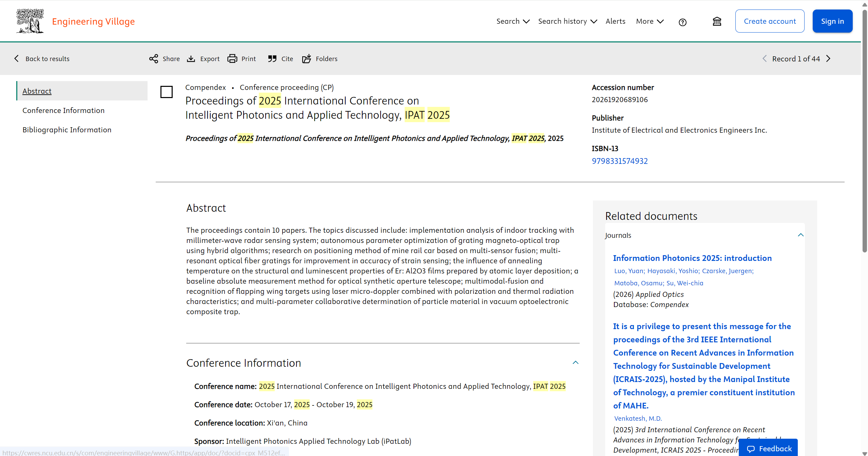Click author Czarske, Juergen
Screen dimensions: 868x456
(x=728, y=271)
